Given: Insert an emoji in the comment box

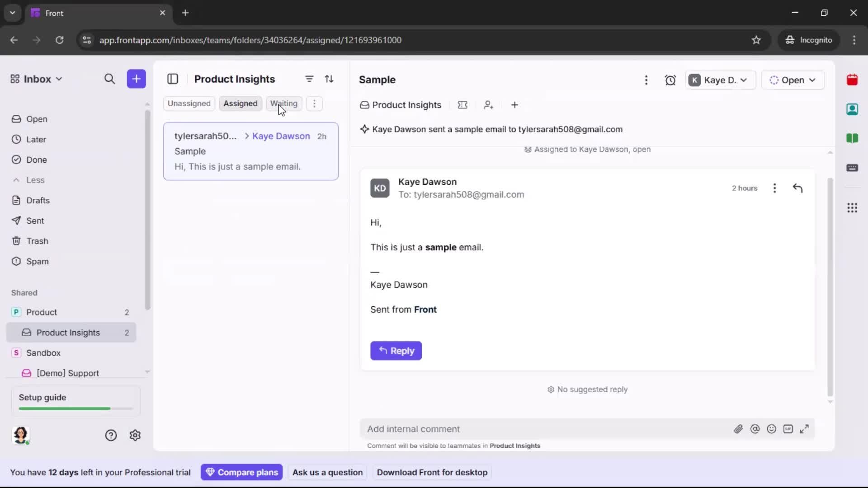Looking at the screenshot, I should (772, 429).
